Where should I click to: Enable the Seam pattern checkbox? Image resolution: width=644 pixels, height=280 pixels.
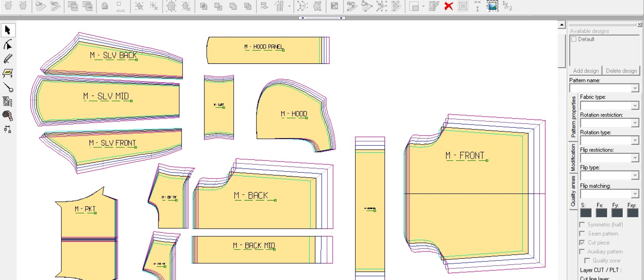tap(582, 234)
